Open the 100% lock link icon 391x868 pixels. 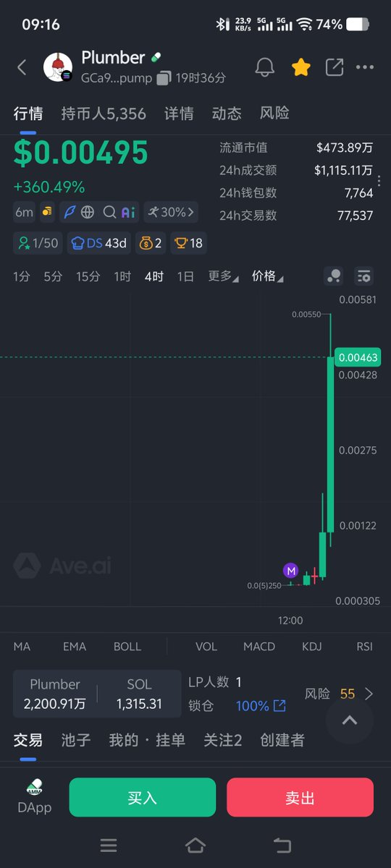(x=279, y=705)
